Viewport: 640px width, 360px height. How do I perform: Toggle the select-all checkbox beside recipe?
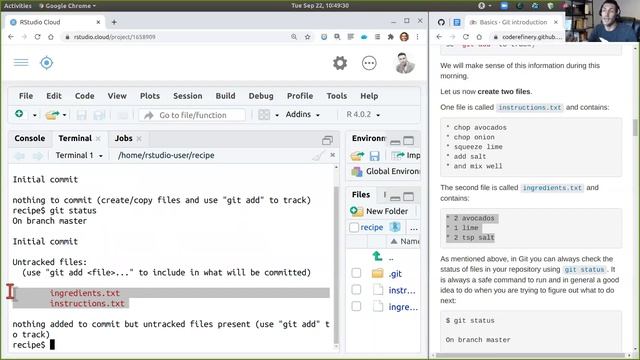point(354,227)
